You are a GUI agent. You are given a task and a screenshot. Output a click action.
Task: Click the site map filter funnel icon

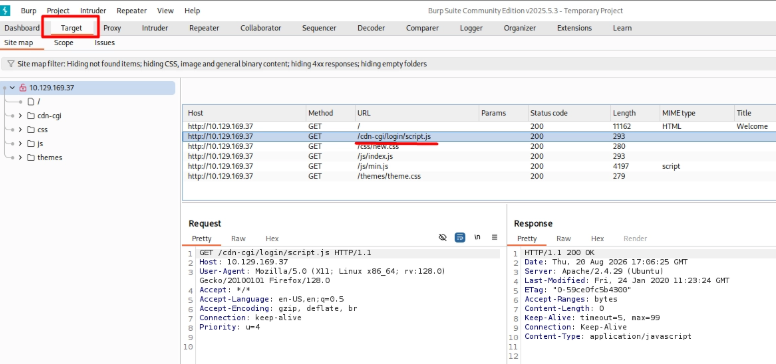coord(10,64)
